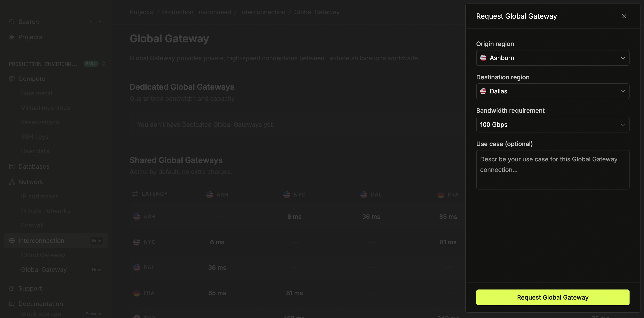
Task: Click the Databases icon
Action: (12, 166)
